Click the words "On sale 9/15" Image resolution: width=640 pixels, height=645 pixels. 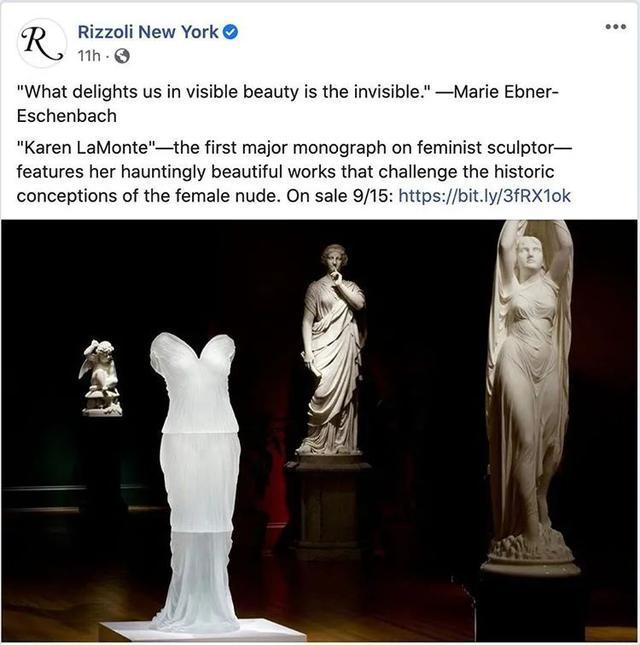pyautogui.click(x=337, y=196)
